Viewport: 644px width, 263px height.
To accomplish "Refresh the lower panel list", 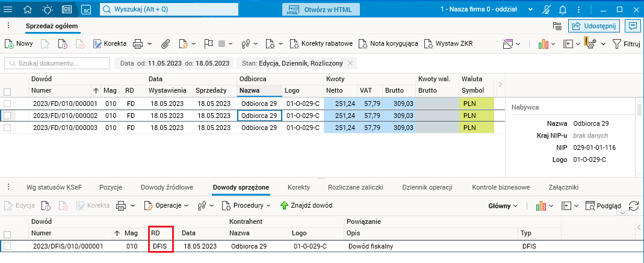I will click(x=634, y=205).
